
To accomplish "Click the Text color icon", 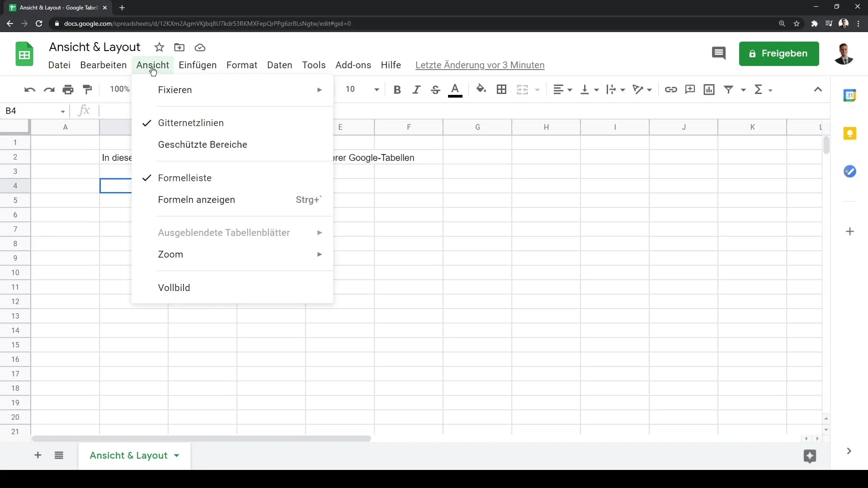I will (455, 89).
